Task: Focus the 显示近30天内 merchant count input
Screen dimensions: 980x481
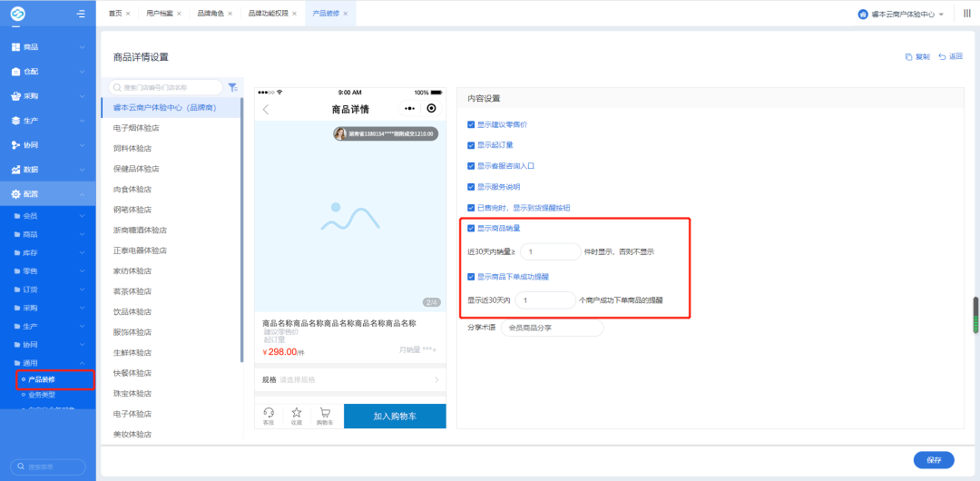Action: [x=544, y=300]
